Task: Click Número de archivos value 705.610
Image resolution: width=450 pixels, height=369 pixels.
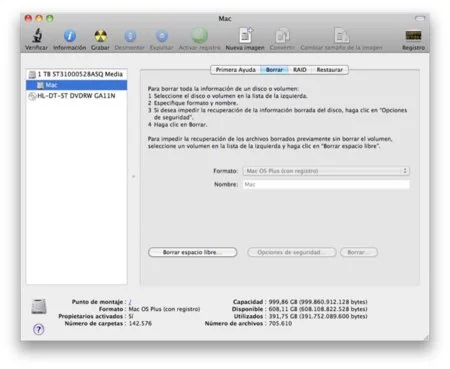Action: (x=280, y=323)
